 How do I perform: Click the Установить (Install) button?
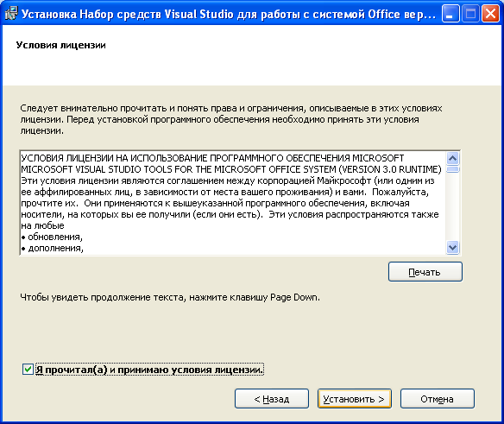(x=354, y=399)
